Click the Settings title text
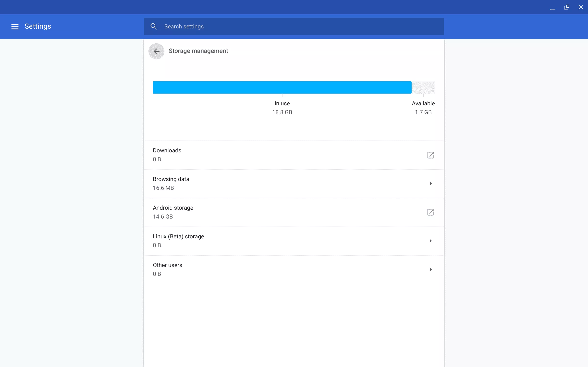Image resolution: width=588 pixels, height=367 pixels. coord(38,26)
